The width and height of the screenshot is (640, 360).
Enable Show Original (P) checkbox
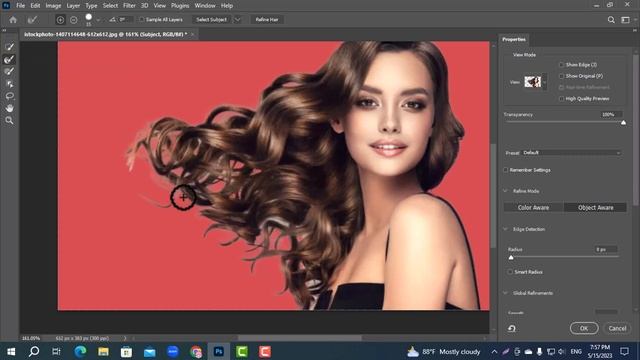(561, 76)
